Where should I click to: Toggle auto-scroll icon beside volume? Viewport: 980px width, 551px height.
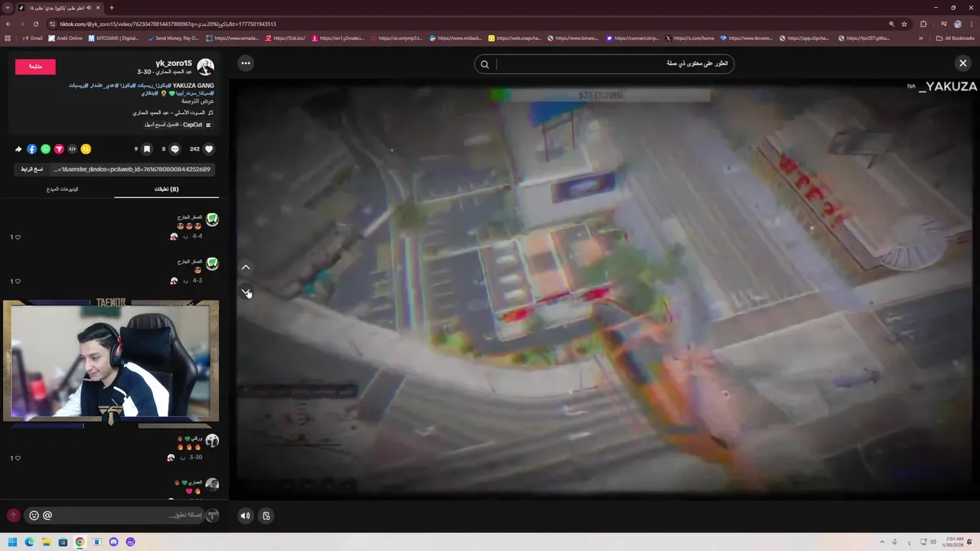tap(266, 516)
